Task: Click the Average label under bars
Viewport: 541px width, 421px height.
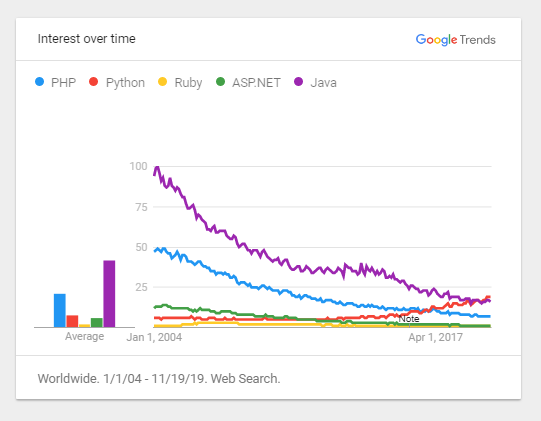Action: [85, 336]
